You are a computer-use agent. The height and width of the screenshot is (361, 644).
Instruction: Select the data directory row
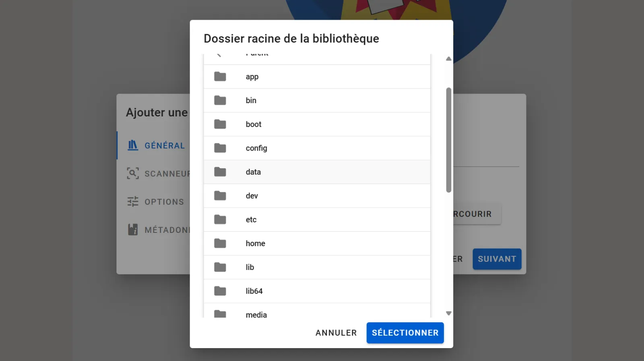tap(317, 172)
